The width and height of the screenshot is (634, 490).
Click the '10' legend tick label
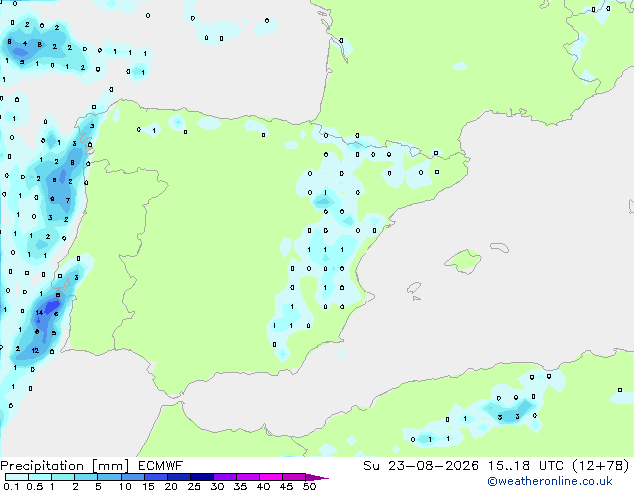click(x=125, y=486)
